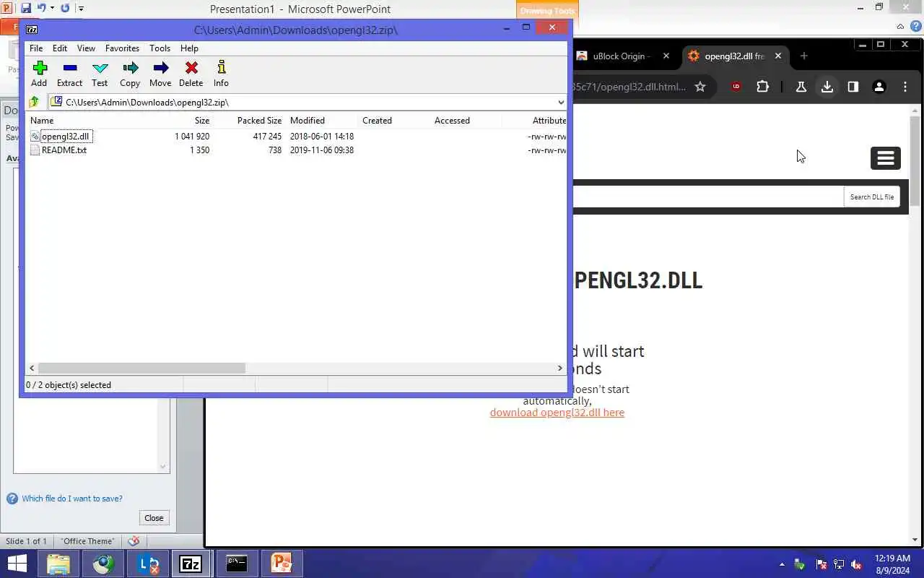The height and width of the screenshot is (578, 924).
Task: Open the Windows Start button
Action: coord(17,564)
